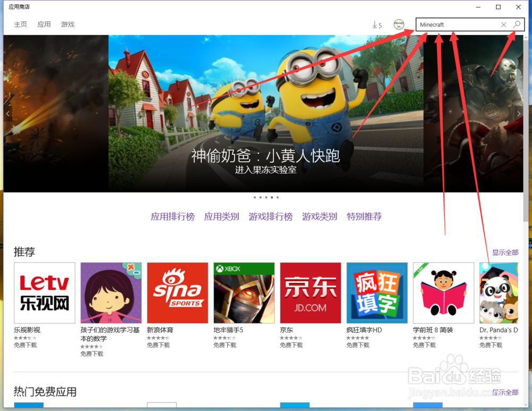Screen dimensions: 532x411
Task: Clear the Minecraft search text with the X
Action: [x=504, y=24]
